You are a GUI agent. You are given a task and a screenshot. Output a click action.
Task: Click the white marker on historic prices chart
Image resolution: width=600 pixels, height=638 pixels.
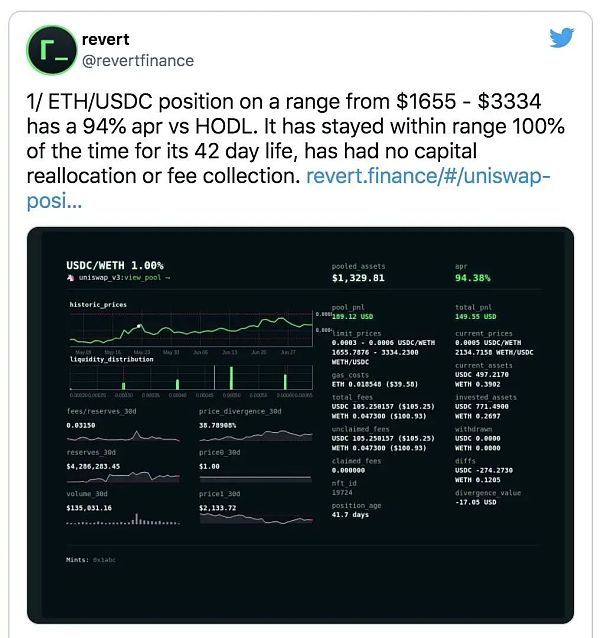139,326
